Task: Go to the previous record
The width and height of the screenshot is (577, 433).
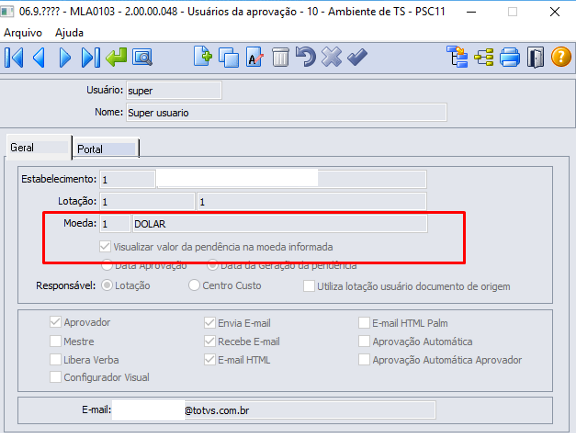Action: tap(39, 57)
